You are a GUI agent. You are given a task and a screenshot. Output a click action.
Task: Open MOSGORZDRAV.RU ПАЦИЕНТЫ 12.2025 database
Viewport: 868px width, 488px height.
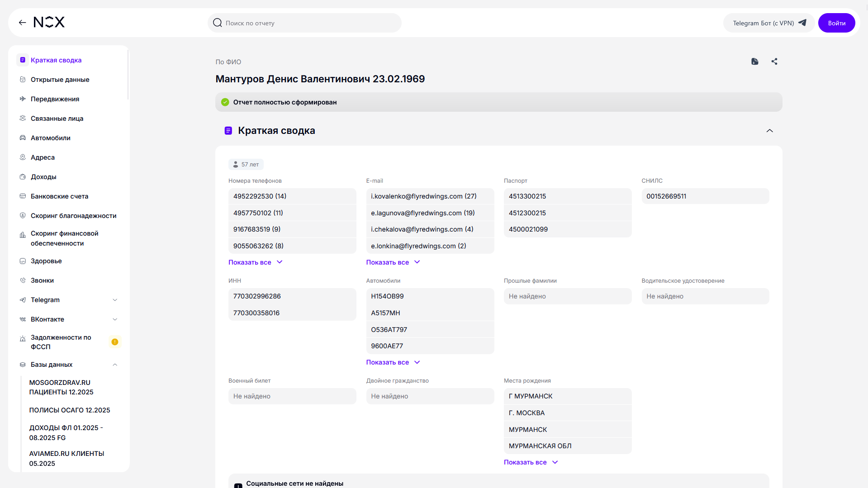(x=62, y=388)
